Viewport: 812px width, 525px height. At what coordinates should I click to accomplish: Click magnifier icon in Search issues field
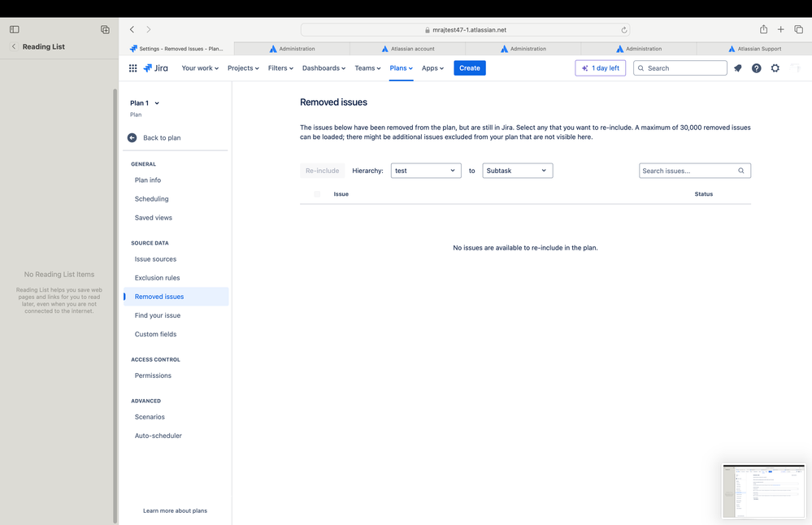tap(740, 171)
